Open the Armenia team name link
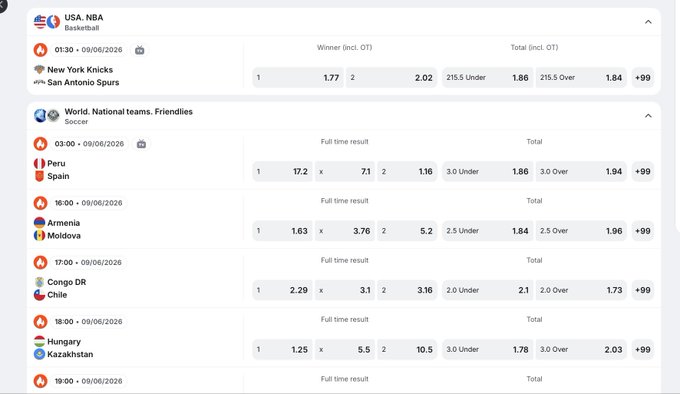Screen dimensions: 680x394 click(x=63, y=223)
